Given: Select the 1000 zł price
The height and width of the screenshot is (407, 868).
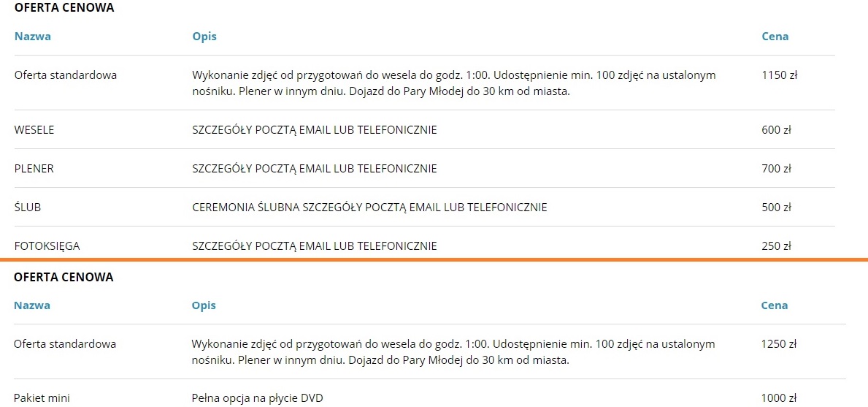Looking at the screenshot, I should [778, 398].
